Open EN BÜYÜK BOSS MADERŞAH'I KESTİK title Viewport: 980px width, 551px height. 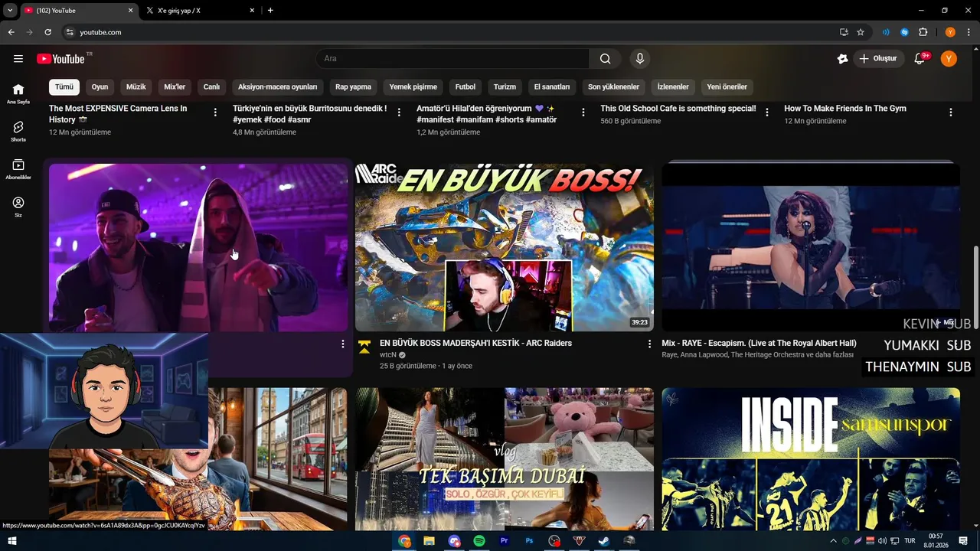point(475,343)
